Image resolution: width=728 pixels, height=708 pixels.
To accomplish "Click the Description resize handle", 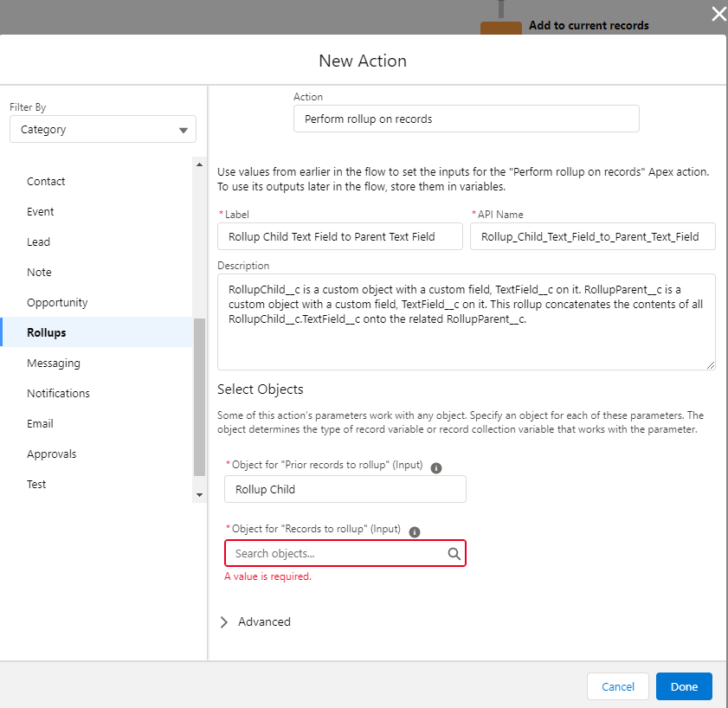I will pyautogui.click(x=711, y=365).
